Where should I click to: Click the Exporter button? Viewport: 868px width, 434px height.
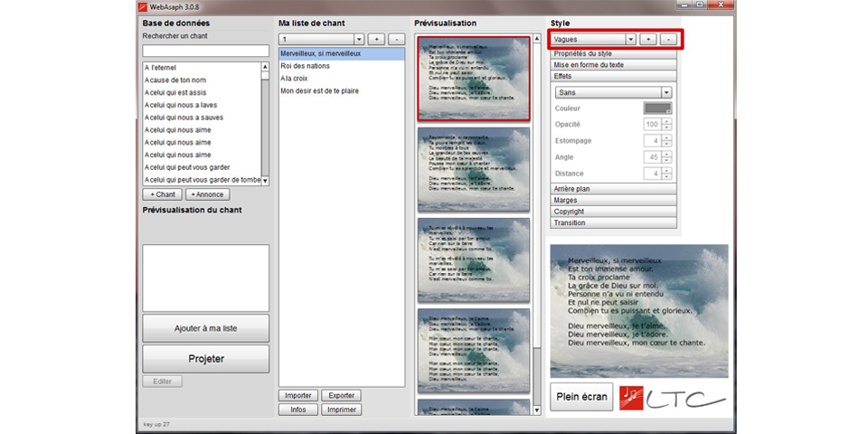coord(342,396)
